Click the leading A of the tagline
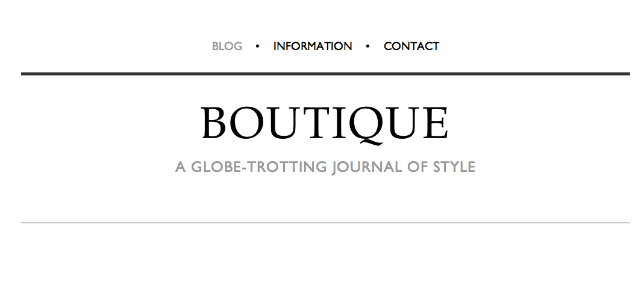Viewport: 644px width, 286px height. [180, 167]
